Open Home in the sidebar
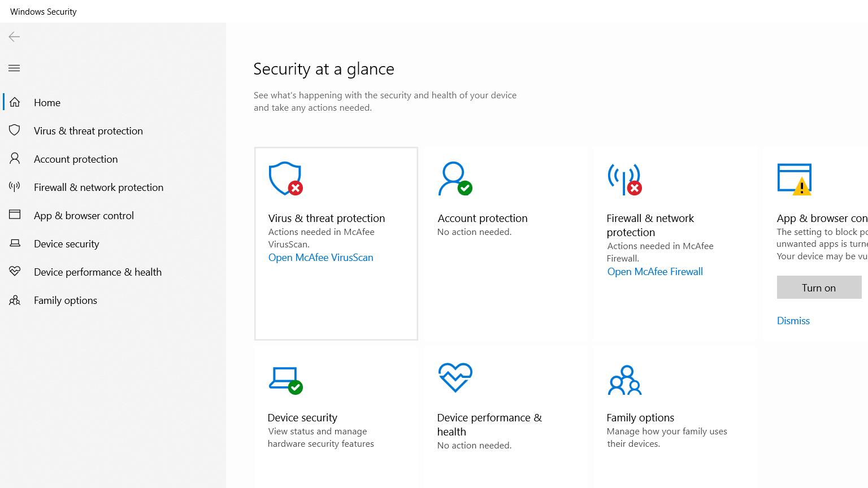The height and width of the screenshot is (488, 868). (x=47, y=103)
